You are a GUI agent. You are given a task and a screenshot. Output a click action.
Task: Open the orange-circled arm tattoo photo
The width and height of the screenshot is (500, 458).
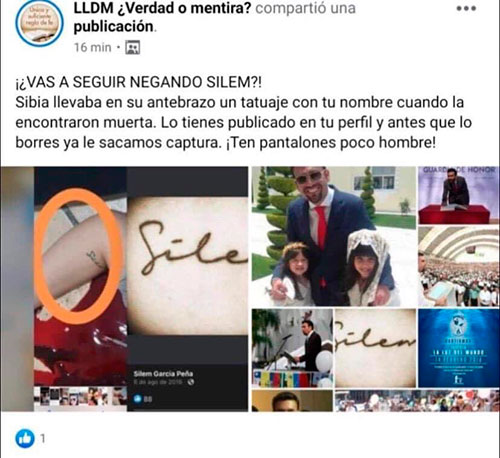point(80,276)
